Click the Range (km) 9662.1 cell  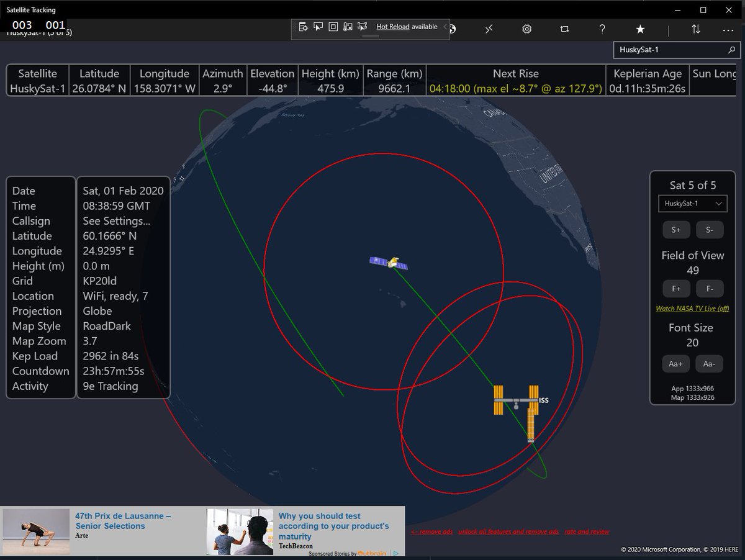coord(394,89)
